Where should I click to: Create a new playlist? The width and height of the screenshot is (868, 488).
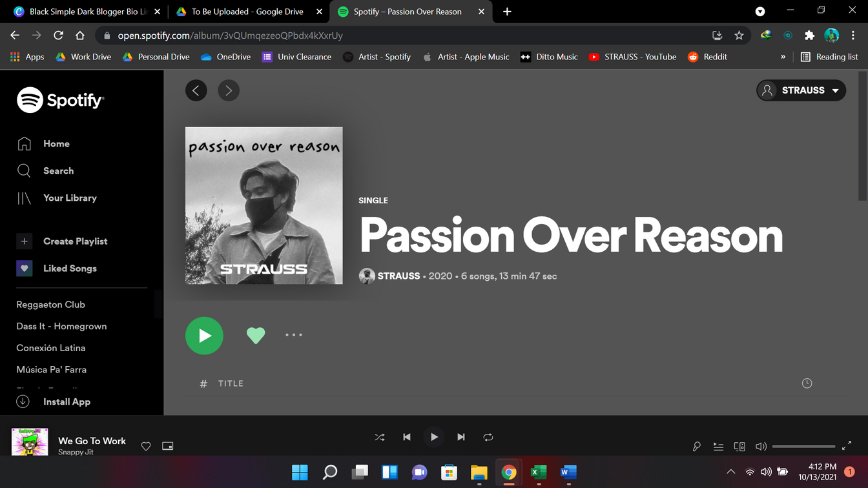(62, 241)
